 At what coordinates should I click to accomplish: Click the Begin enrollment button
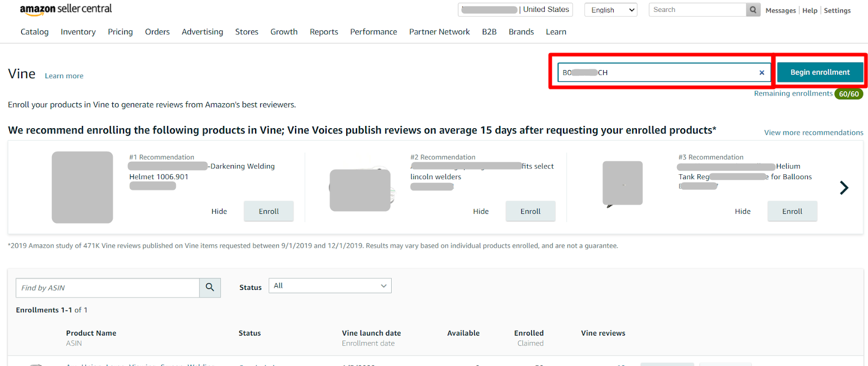pos(820,72)
